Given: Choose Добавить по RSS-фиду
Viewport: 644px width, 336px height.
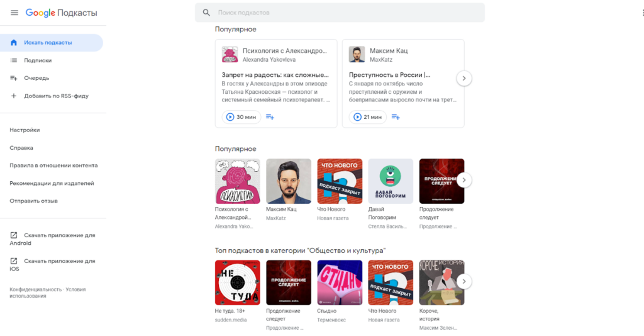Looking at the screenshot, I should (52, 96).
